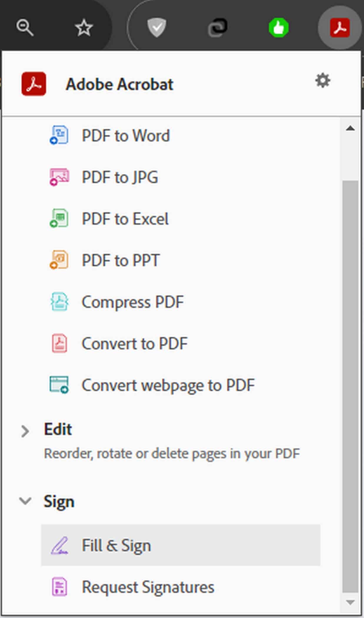Click the Convert webpage to PDF icon

[x=59, y=385]
